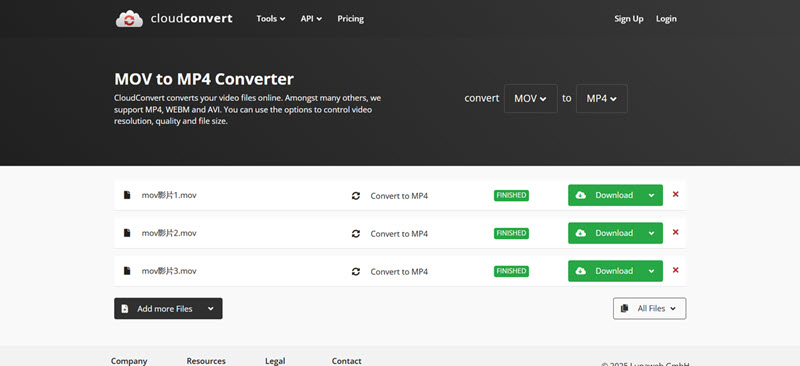Select file name mov影片1.mov
Viewport: 800px width, 366px height.
point(169,195)
